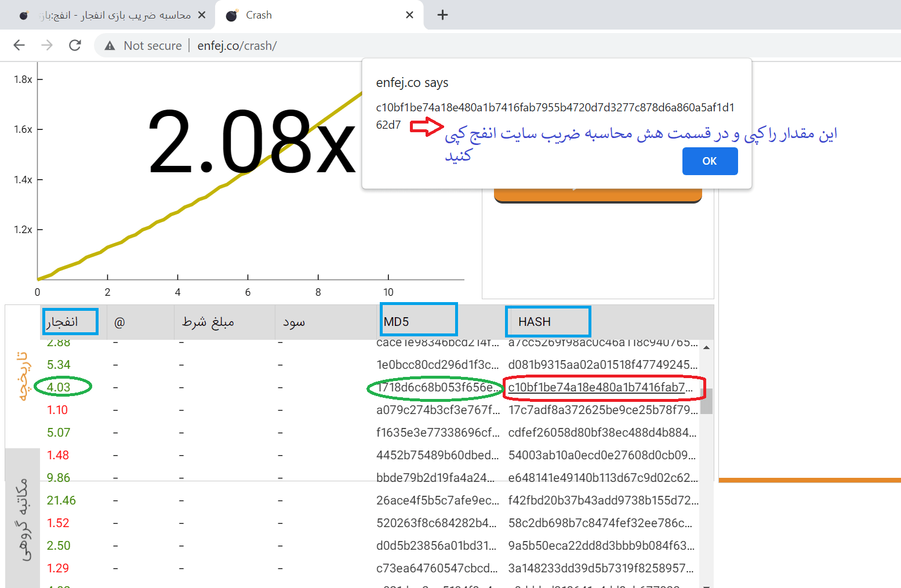Click the scroll up arrow in history table

click(x=706, y=347)
